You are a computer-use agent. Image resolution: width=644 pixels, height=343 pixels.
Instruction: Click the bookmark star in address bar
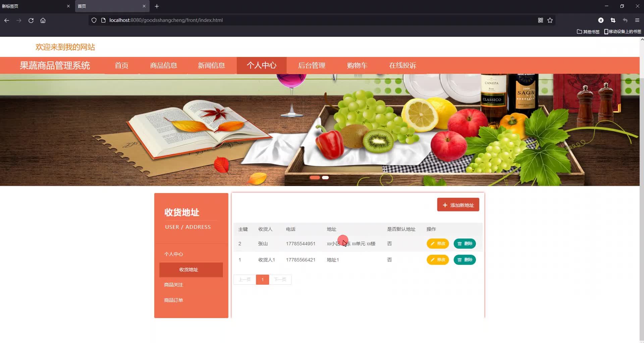click(x=550, y=20)
